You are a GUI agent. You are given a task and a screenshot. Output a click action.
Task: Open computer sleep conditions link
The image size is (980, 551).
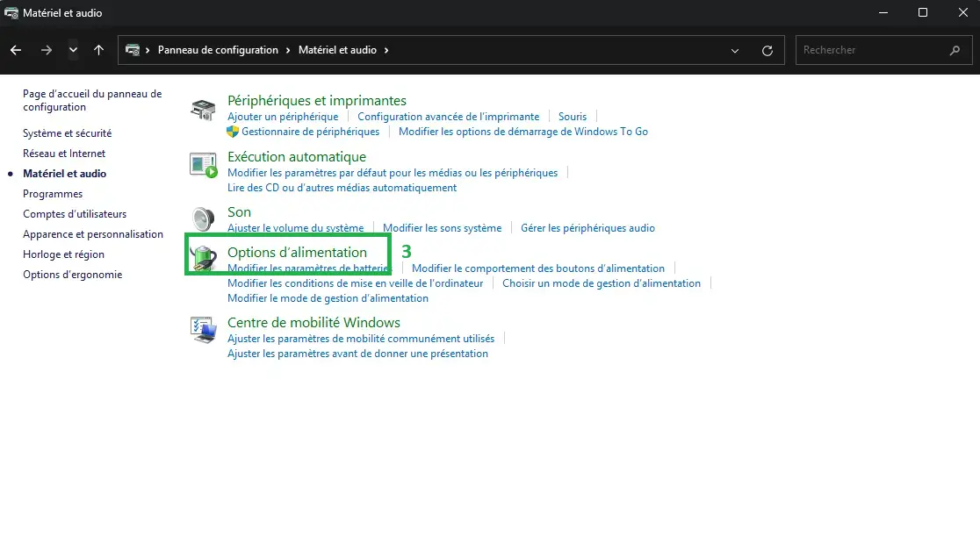[355, 283]
